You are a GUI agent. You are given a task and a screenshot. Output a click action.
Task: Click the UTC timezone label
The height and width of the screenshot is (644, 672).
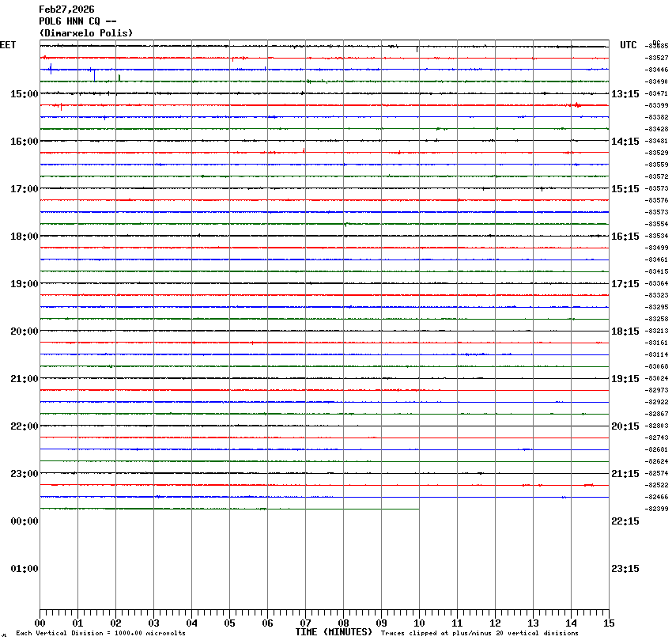pyautogui.click(x=628, y=45)
